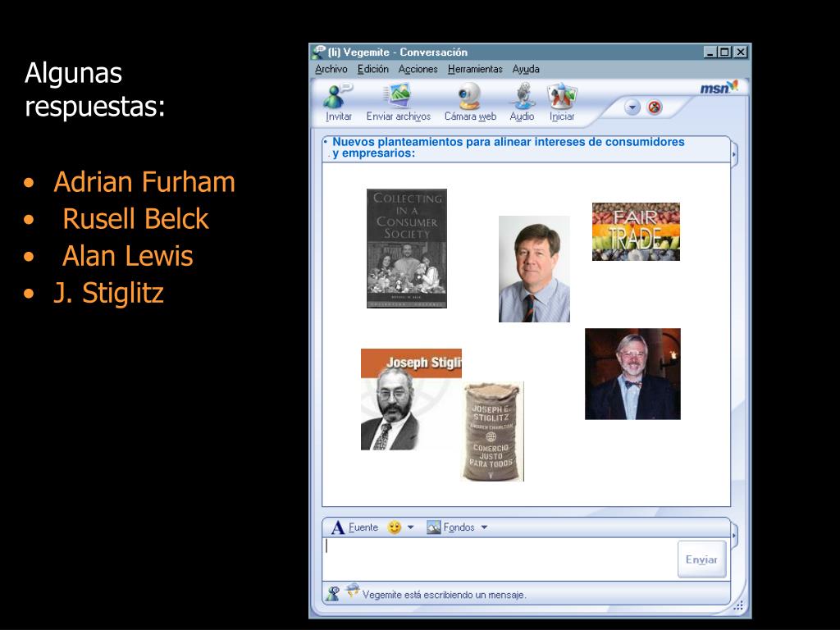
Task: Open the Acciones menu
Action: tap(418, 69)
